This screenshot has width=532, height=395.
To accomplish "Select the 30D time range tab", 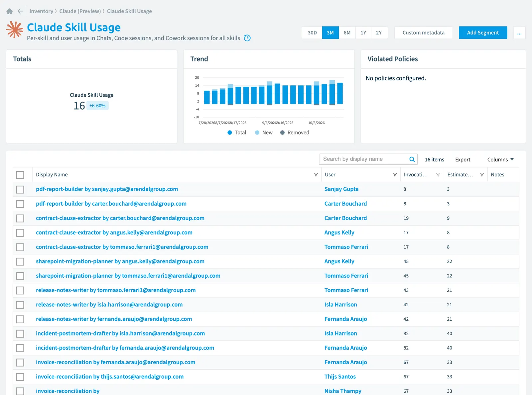I will coord(312,33).
